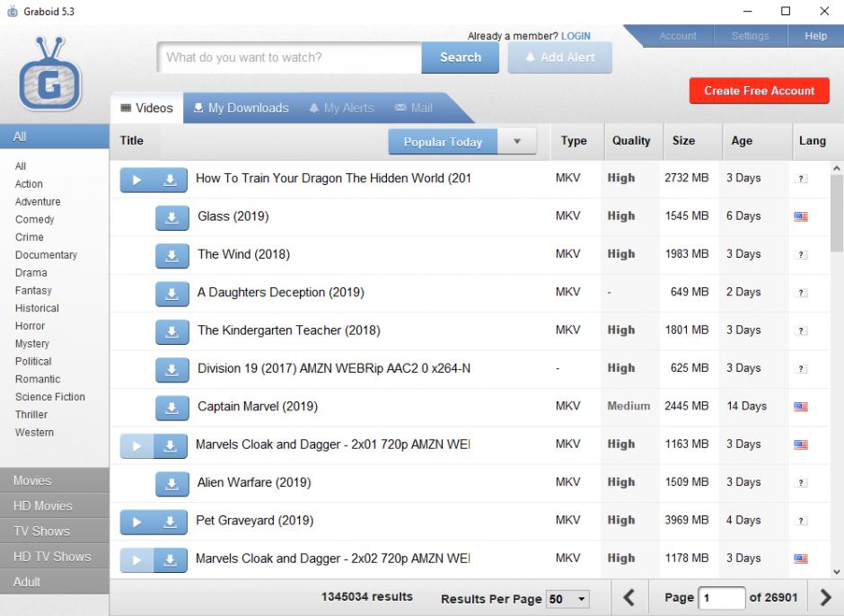The height and width of the screenshot is (616, 844).
Task: Open the Adult section
Action: (x=55, y=582)
